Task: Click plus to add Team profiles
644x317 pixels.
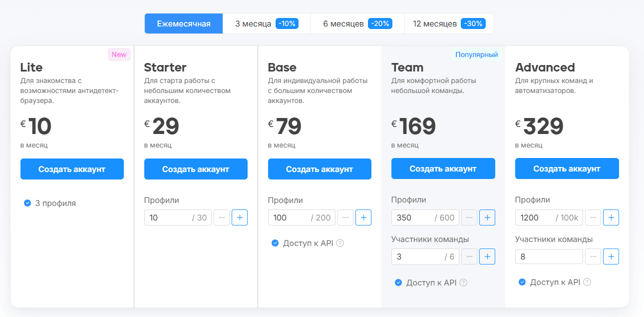Action: click(487, 217)
